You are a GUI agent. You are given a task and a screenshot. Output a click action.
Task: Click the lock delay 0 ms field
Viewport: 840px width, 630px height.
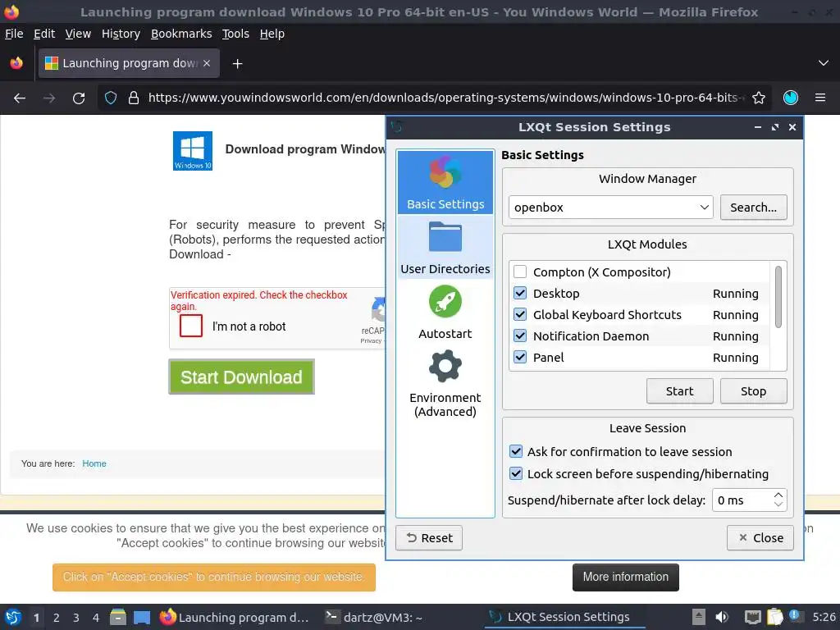click(742, 500)
